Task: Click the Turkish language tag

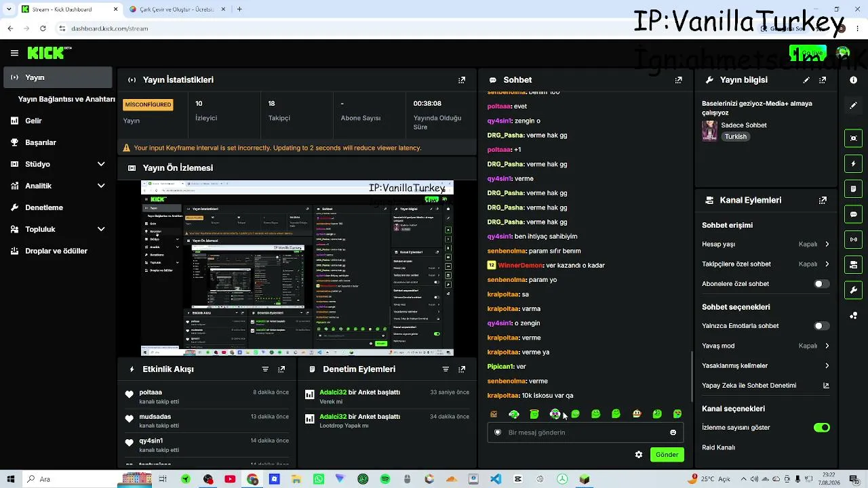Action: 735,137
